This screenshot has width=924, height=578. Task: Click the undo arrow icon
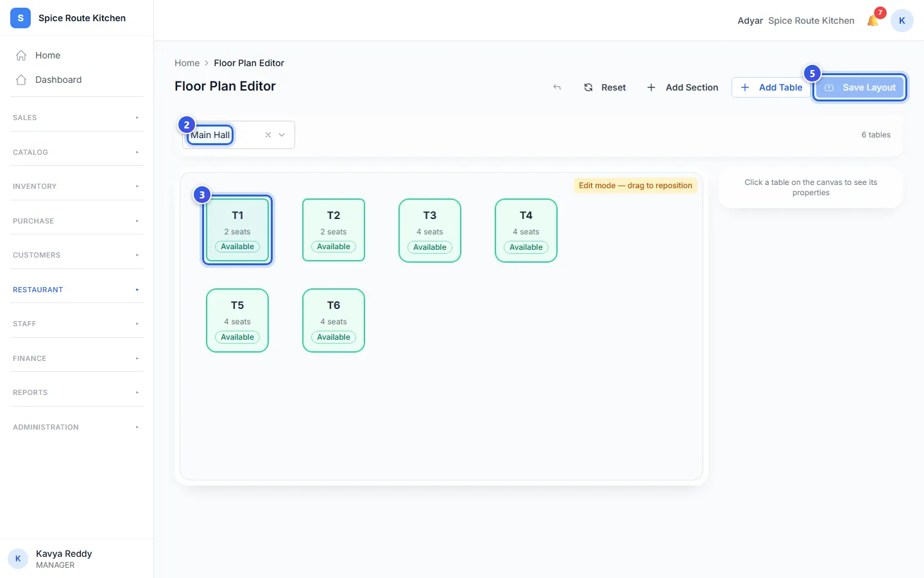pyautogui.click(x=557, y=87)
